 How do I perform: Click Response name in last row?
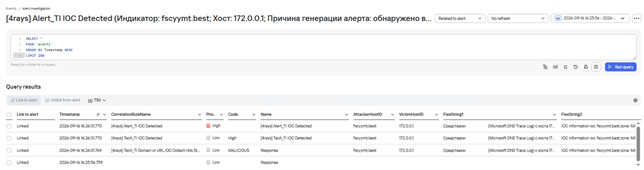(269, 163)
